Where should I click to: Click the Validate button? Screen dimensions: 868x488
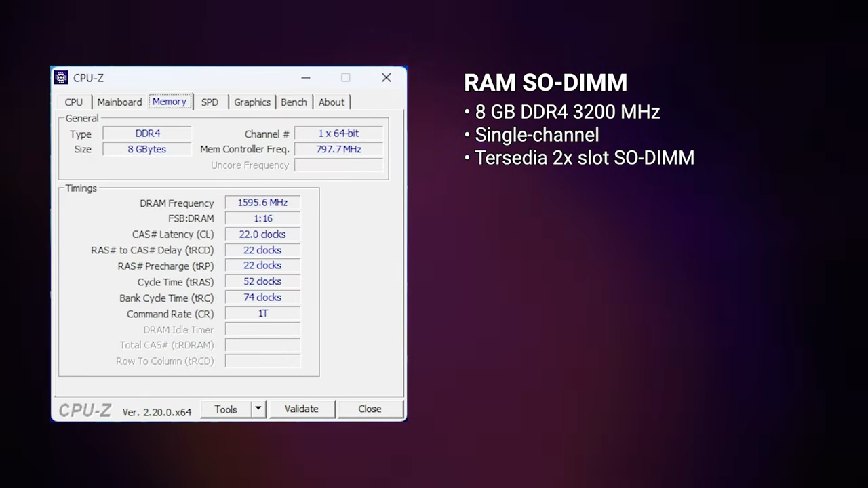coord(301,409)
